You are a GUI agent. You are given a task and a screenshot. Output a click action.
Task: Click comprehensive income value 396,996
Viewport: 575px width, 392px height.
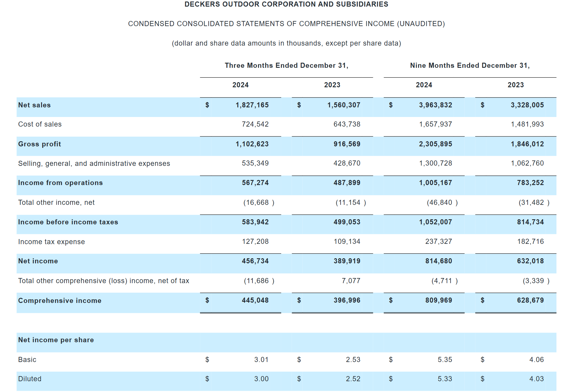point(347,300)
